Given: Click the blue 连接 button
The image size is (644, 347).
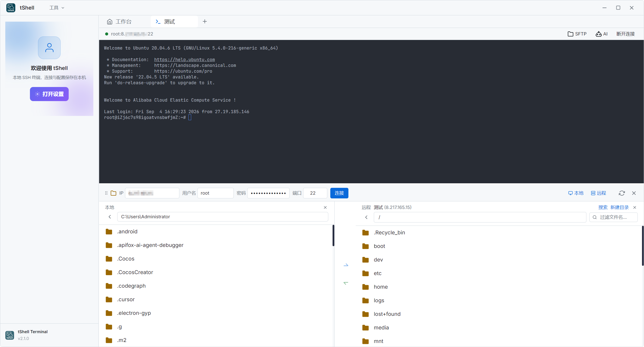Looking at the screenshot, I should [x=339, y=193].
